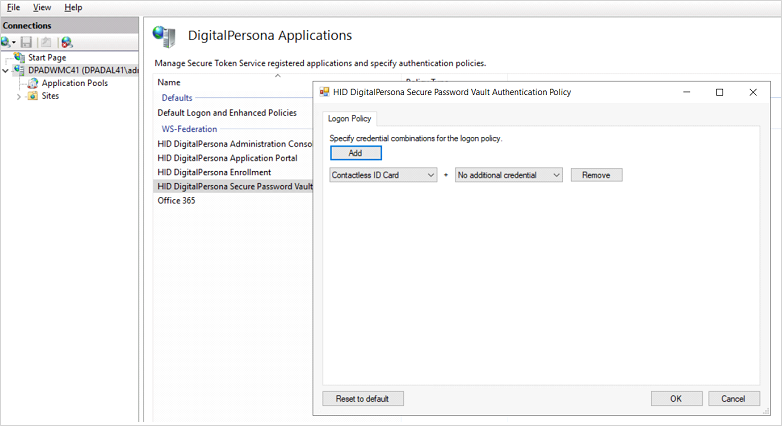Select Office 365 row

177,201
